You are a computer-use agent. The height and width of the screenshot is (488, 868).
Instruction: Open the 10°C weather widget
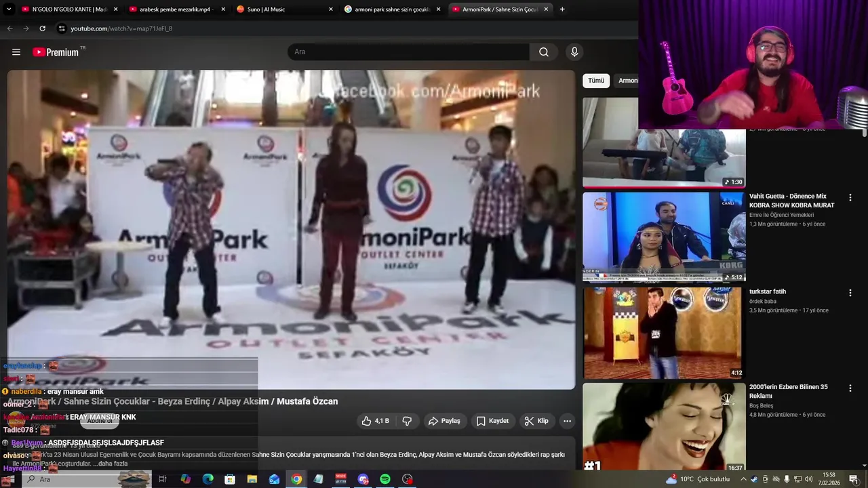[698, 479]
